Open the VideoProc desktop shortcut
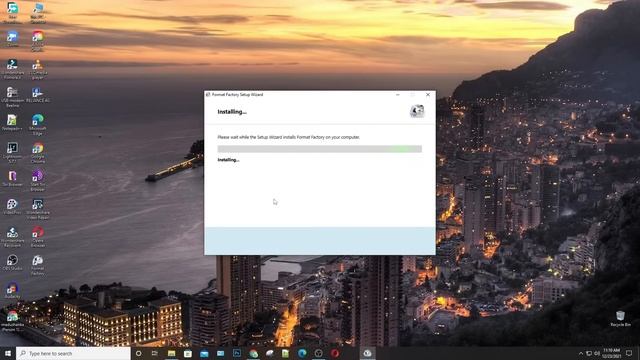 (x=12, y=207)
